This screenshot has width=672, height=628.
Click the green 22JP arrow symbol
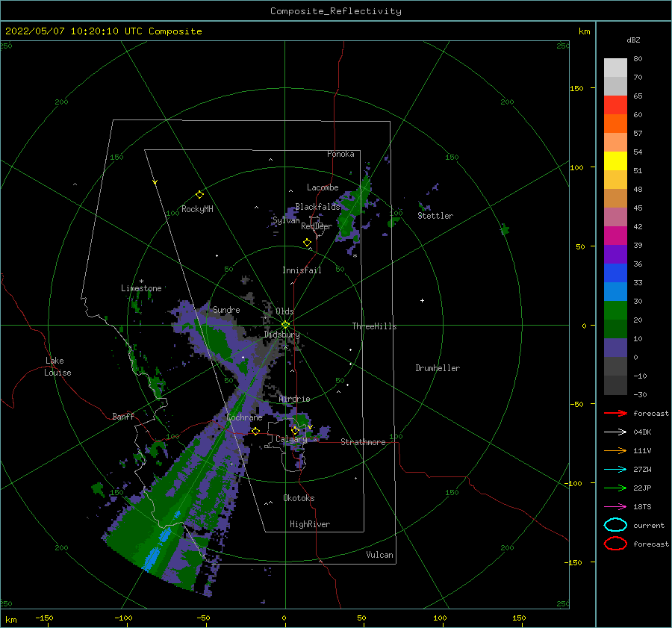tap(615, 488)
